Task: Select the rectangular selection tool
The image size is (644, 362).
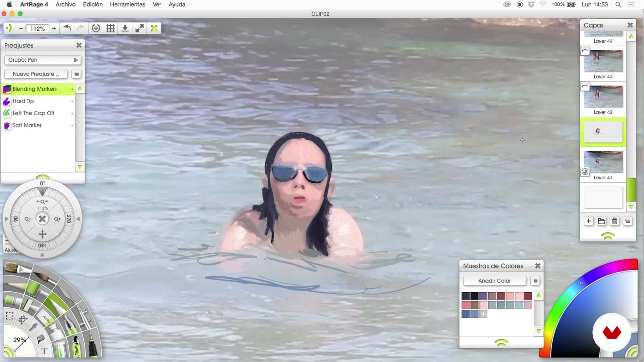Action: click(10, 316)
